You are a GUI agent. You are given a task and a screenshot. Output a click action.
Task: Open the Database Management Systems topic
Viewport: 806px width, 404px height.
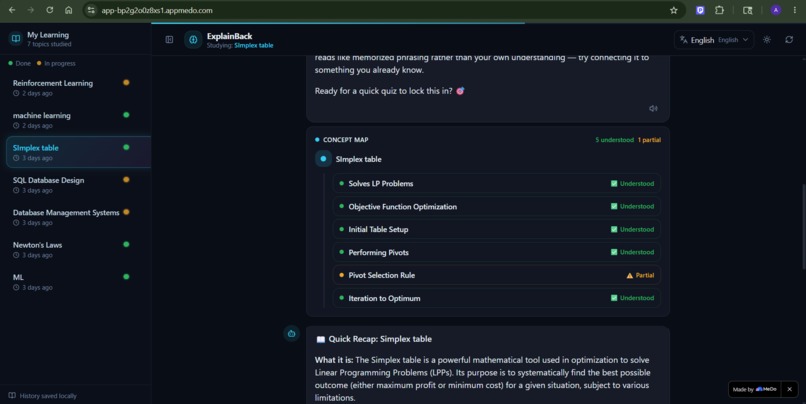(x=78, y=217)
